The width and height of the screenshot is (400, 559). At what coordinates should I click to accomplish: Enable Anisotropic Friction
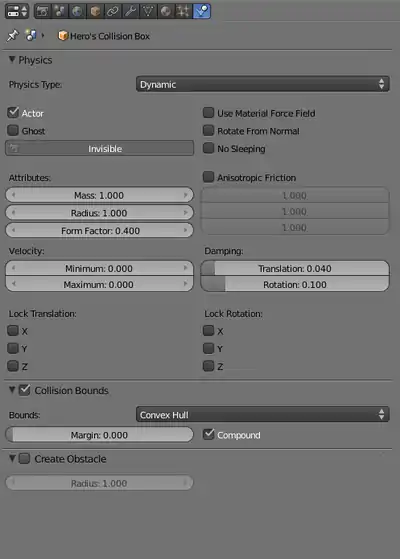[209, 177]
